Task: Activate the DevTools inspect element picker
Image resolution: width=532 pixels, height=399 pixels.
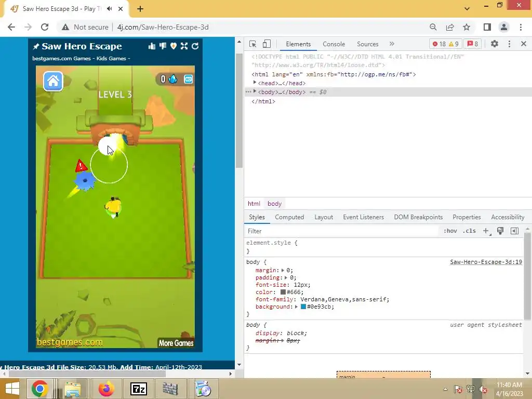Action: [253, 44]
